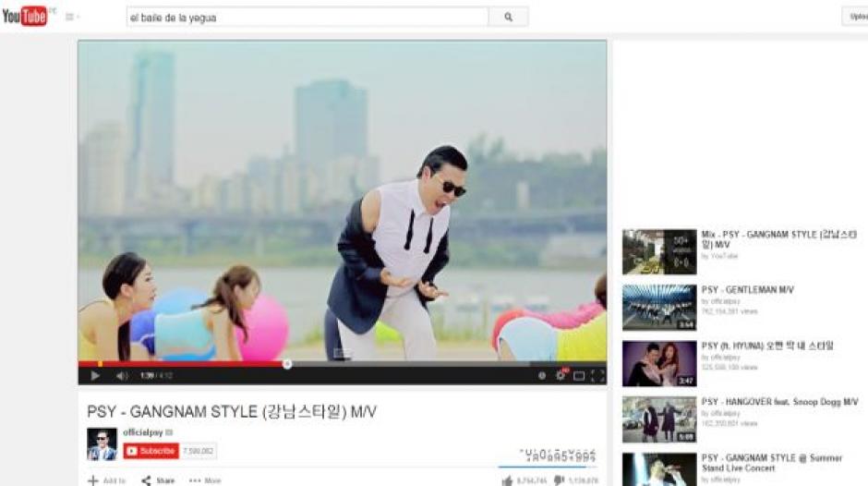Image resolution: width=868 pixels, height=486 pixels.
Task: Dislike the video with the thumbs down icon
Action: click(x=559, y=480)
